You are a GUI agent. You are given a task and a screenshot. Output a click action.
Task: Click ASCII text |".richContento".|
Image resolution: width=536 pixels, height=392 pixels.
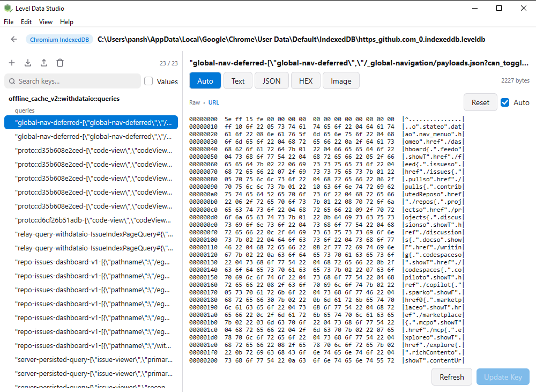[433, 352]
